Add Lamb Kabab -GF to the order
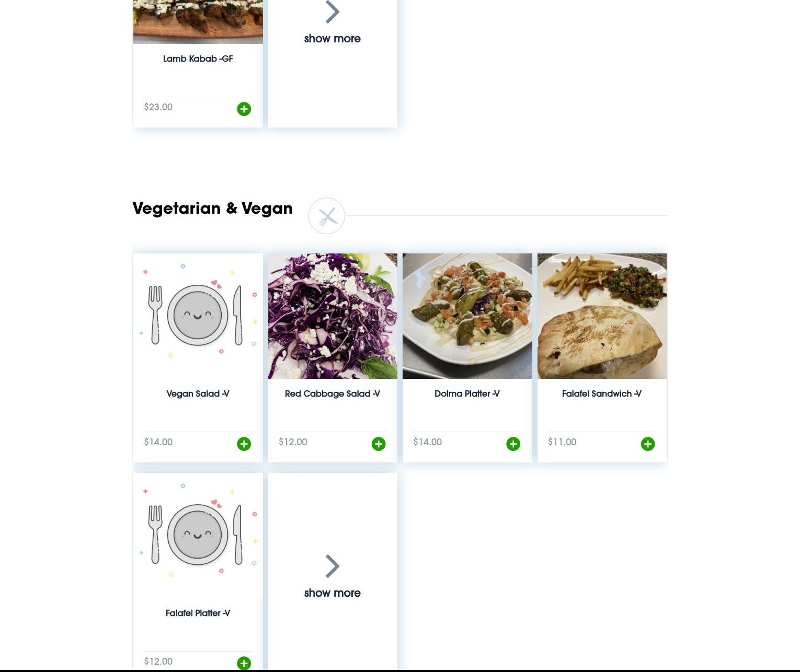The image size is (800, 672). tap(244, 109)
